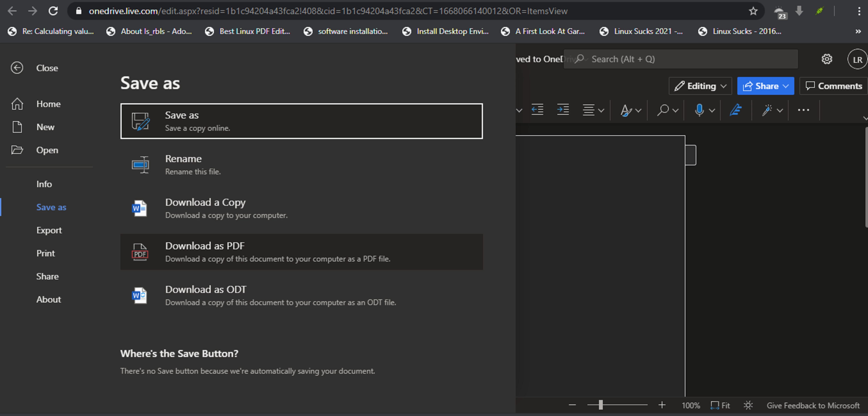Viewport: 868px width, 416px height.
Task: Open the Editor pen icon
Action: 736,110
